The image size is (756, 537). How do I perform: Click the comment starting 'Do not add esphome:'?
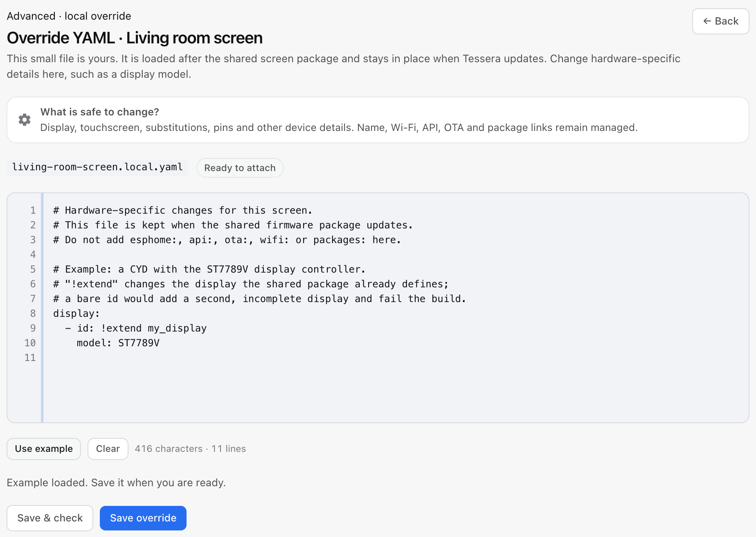click(227, 240)
